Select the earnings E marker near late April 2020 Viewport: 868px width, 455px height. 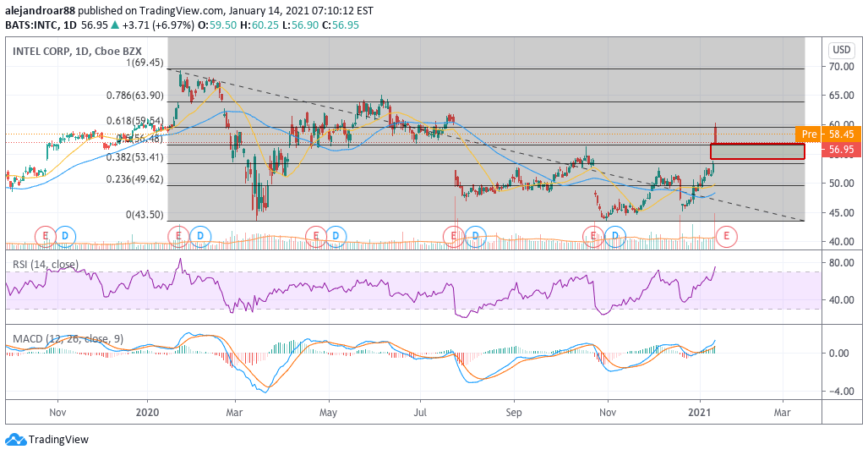[x=316, y=237]
